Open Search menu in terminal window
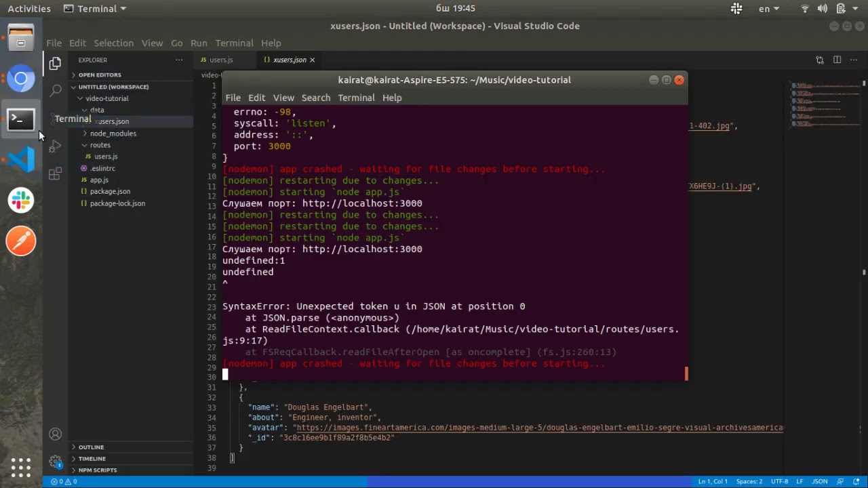 [316, 98]
